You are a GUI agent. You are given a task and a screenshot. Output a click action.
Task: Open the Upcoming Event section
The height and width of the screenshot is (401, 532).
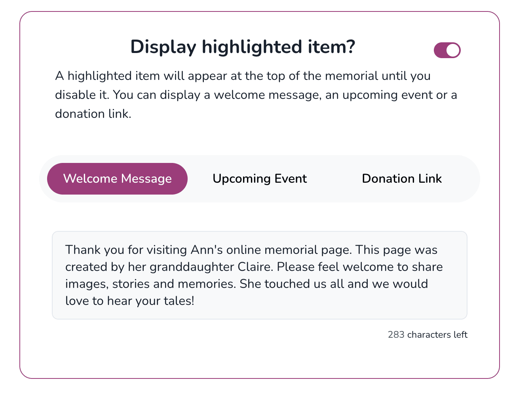point(259,178)
